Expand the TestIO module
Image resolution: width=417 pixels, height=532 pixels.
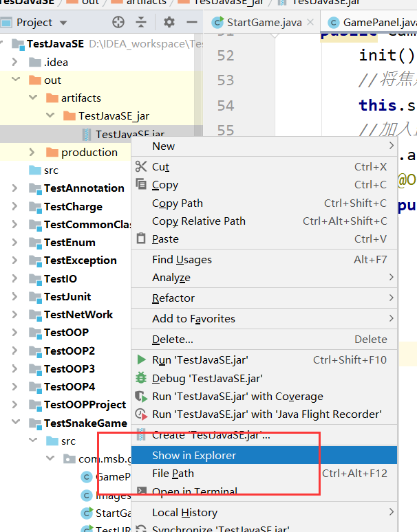click(x=14, y=278)
